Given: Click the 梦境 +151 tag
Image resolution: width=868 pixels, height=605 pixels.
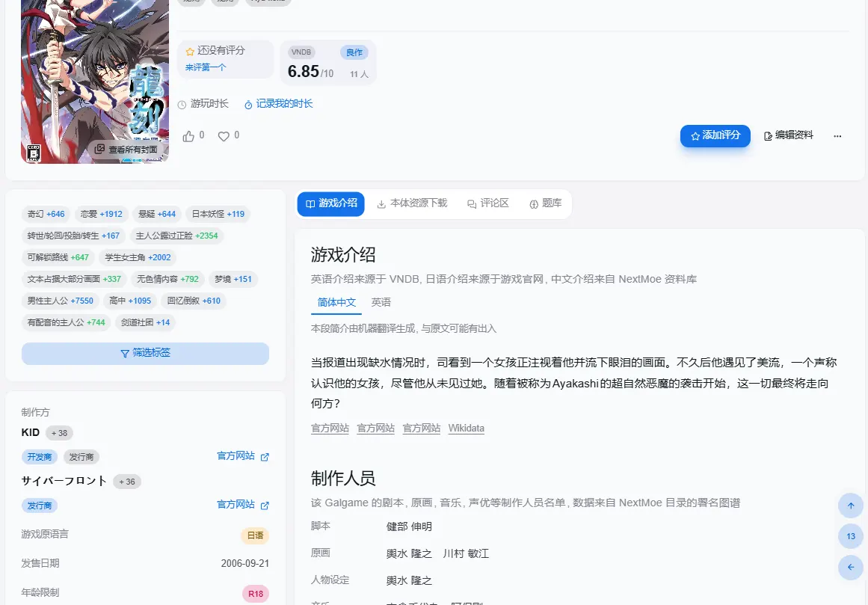Looking at the screenshot, I should (x=233, y=279).
